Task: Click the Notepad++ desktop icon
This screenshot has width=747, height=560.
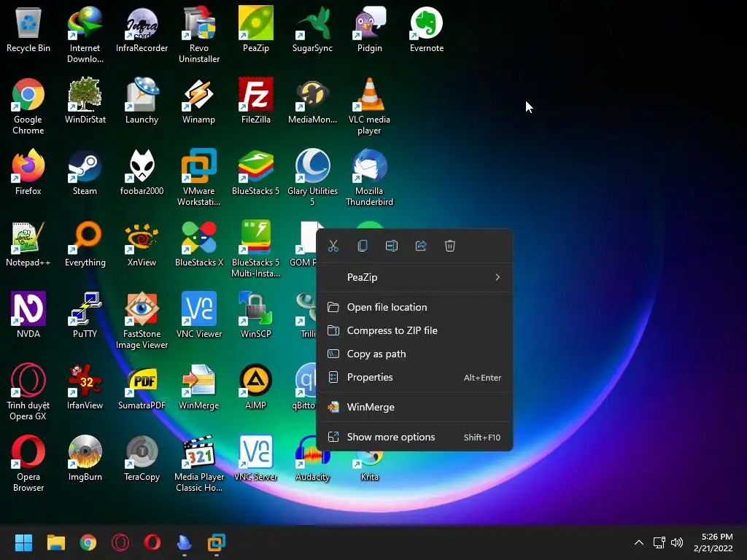Action: (28, 243)
